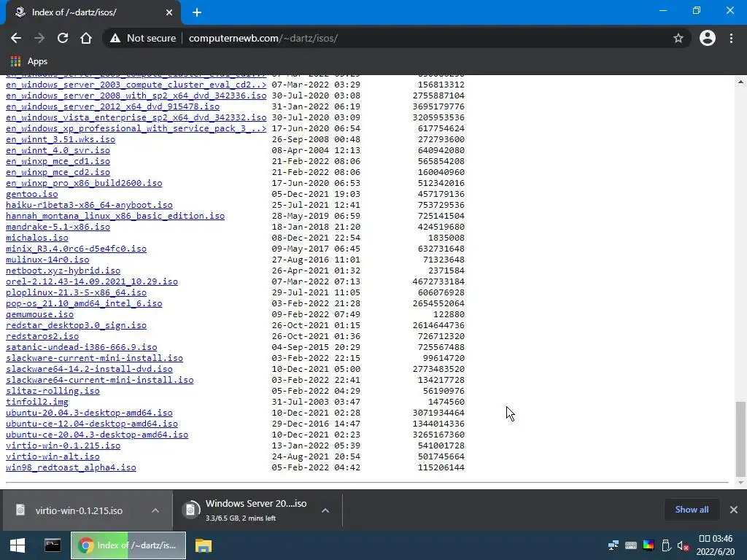Click the en_winnt_3.51.wks.iso link
This screenshot has width=747, height=560.
click(x=61, y=139)
